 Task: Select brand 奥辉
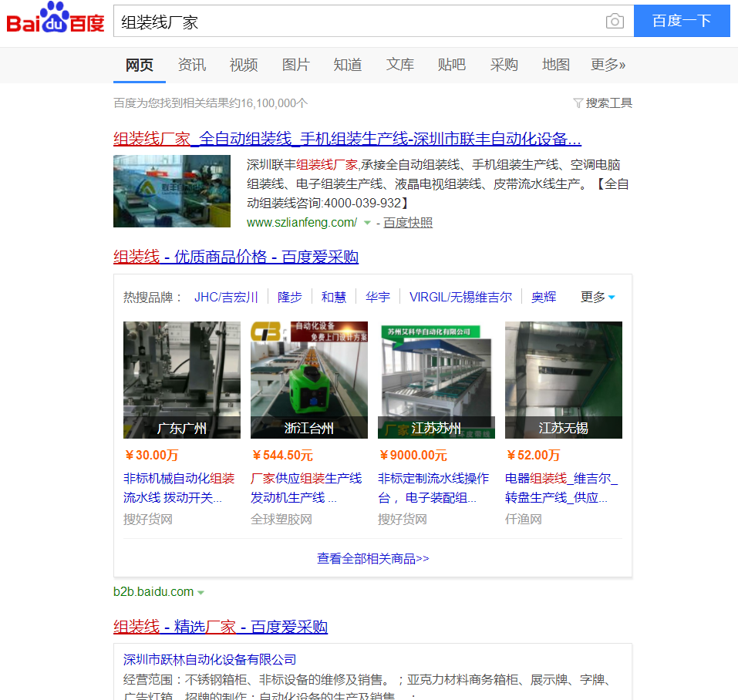(544, 298)
